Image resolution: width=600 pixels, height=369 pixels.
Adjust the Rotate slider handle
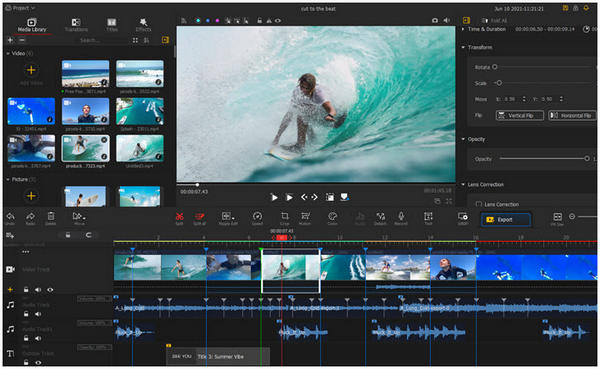[x=494, y=67]
